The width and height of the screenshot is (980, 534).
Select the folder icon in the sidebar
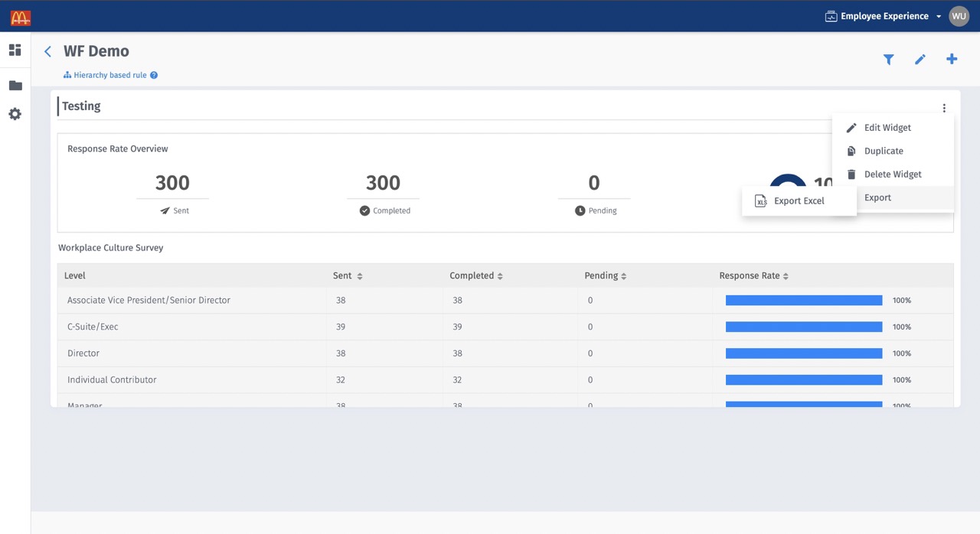15,85
